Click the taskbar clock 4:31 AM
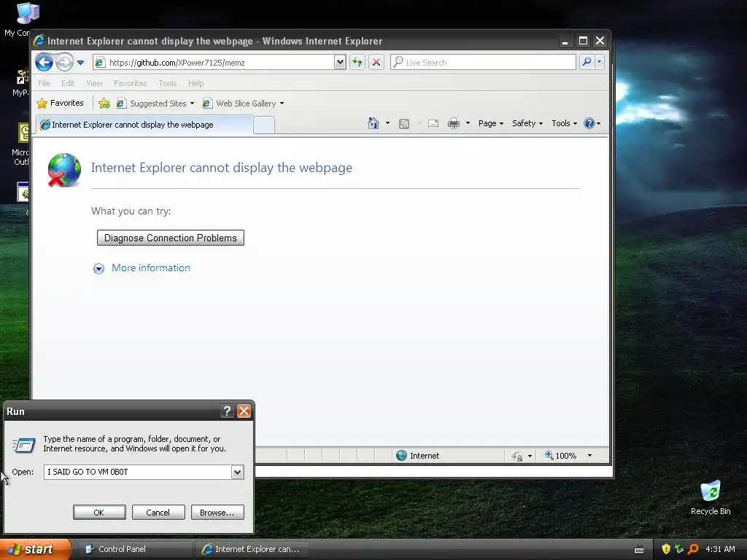This screenshot has width=747, height=560. pyautogui.click(x=720, y=549)
